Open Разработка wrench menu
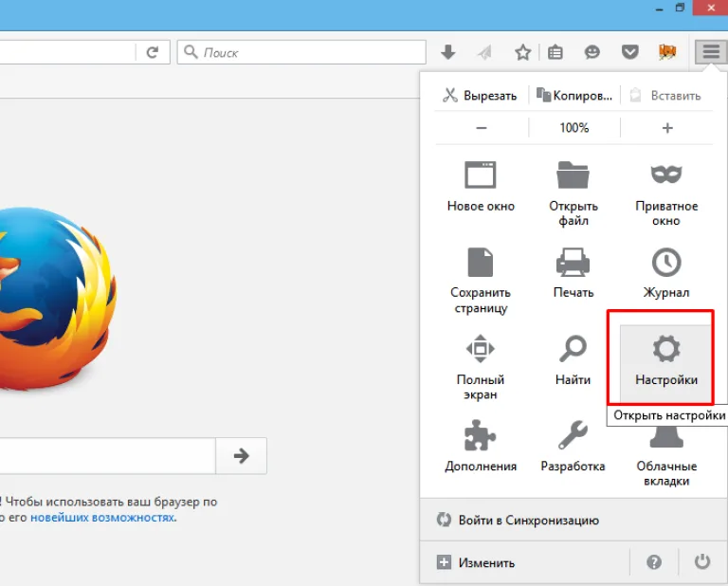 point(573,447)
